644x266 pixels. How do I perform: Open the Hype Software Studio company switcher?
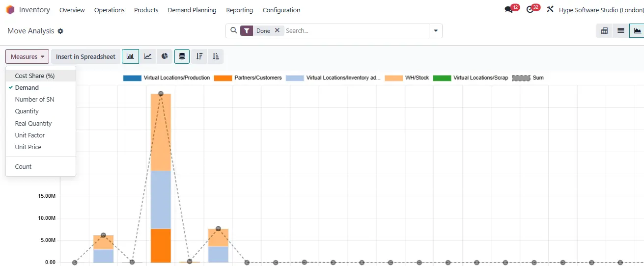click(601, 10)
